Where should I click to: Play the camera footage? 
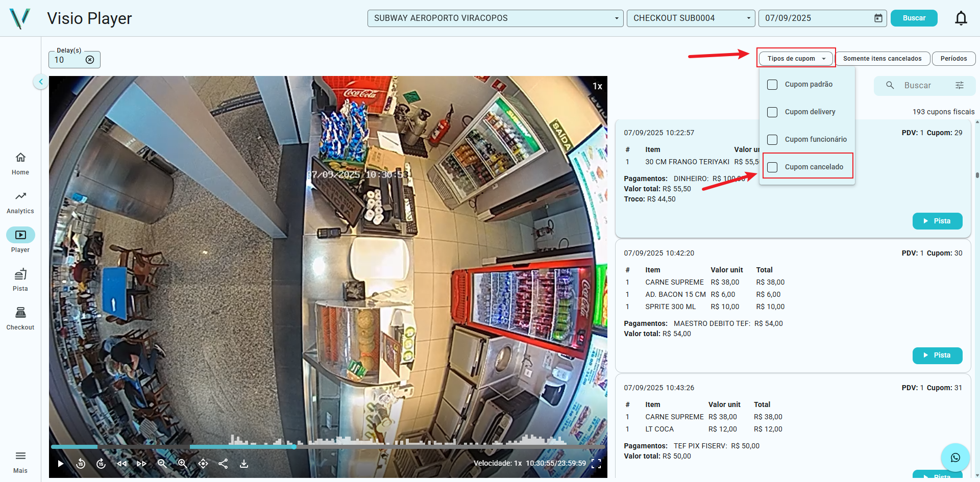point(61,464)
